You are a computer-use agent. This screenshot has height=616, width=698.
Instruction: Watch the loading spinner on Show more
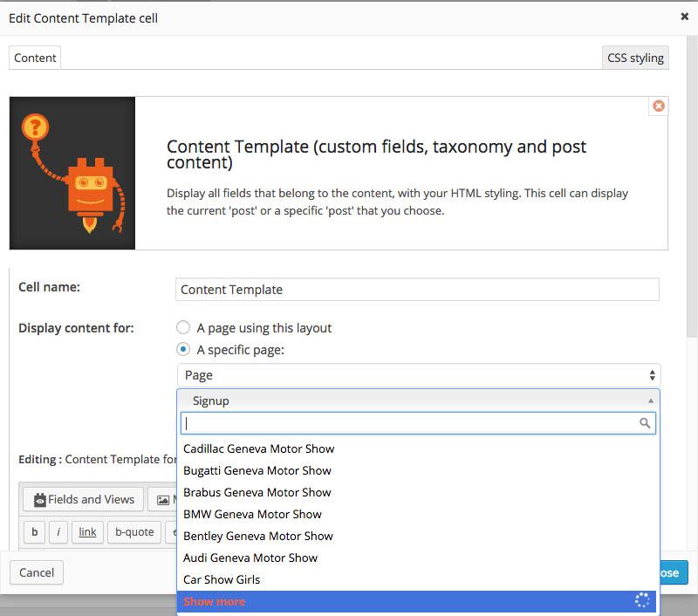coord(642,601)
